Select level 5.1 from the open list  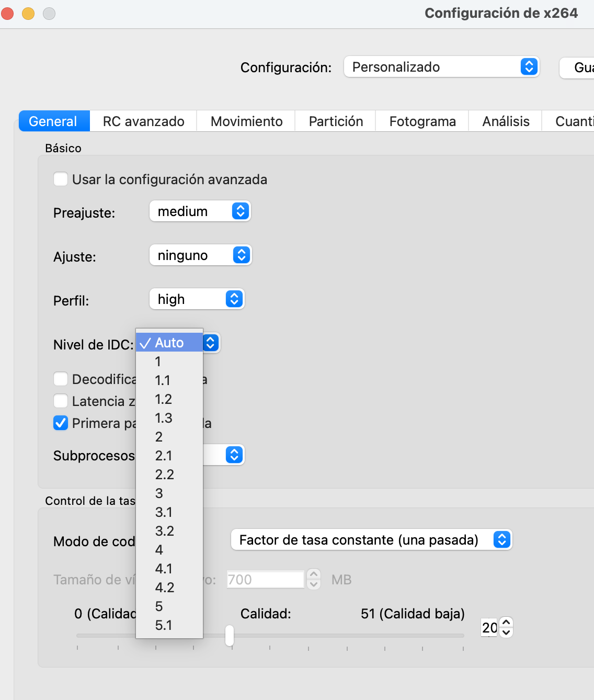point(165,625)
